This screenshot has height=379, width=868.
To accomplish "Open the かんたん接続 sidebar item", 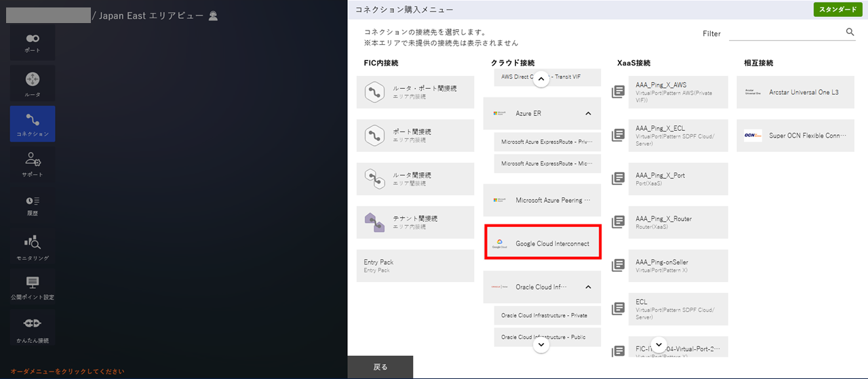I will 33,328.
